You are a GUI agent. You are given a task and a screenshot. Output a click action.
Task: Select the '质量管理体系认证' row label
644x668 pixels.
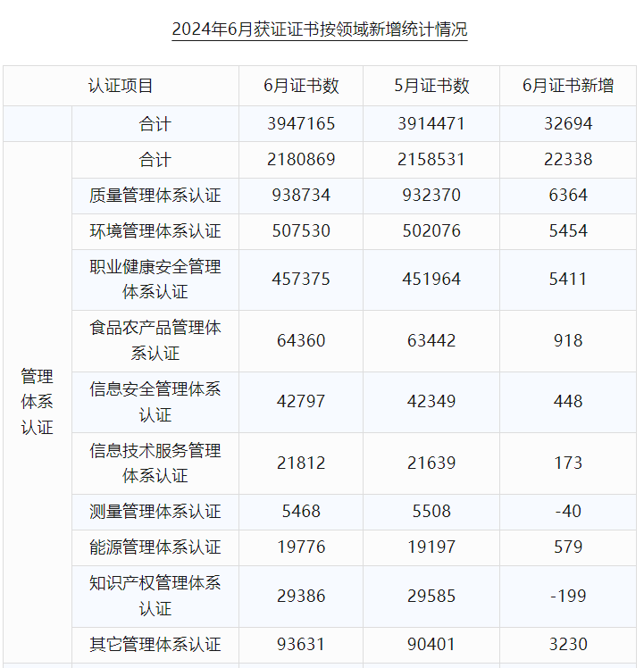(x=155, y=196)
